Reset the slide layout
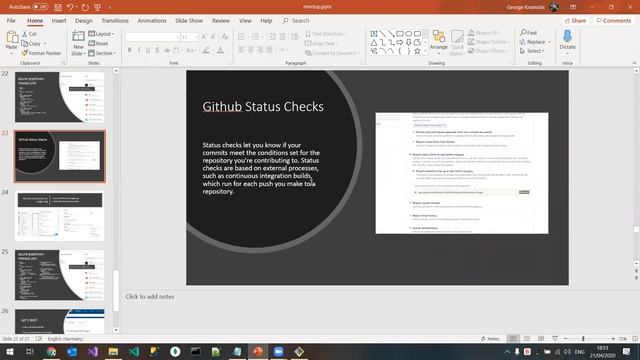This screenshot has width=640, height=360. 98,43
